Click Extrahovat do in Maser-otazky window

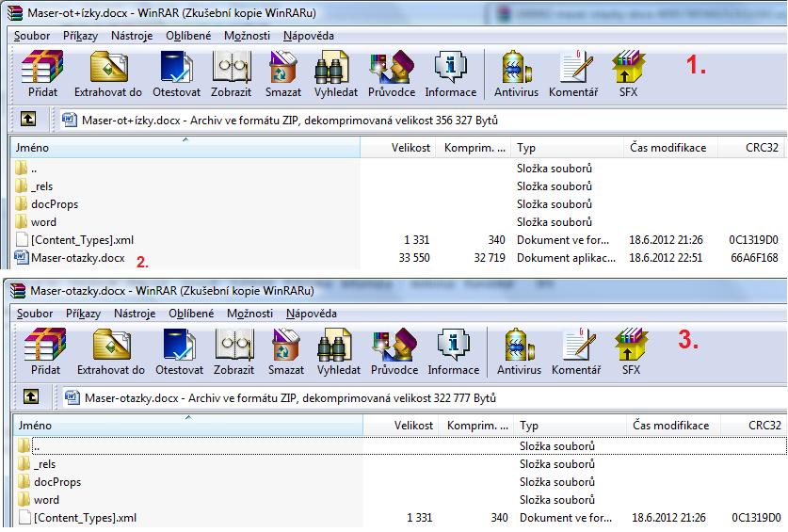tap(111, 351)
